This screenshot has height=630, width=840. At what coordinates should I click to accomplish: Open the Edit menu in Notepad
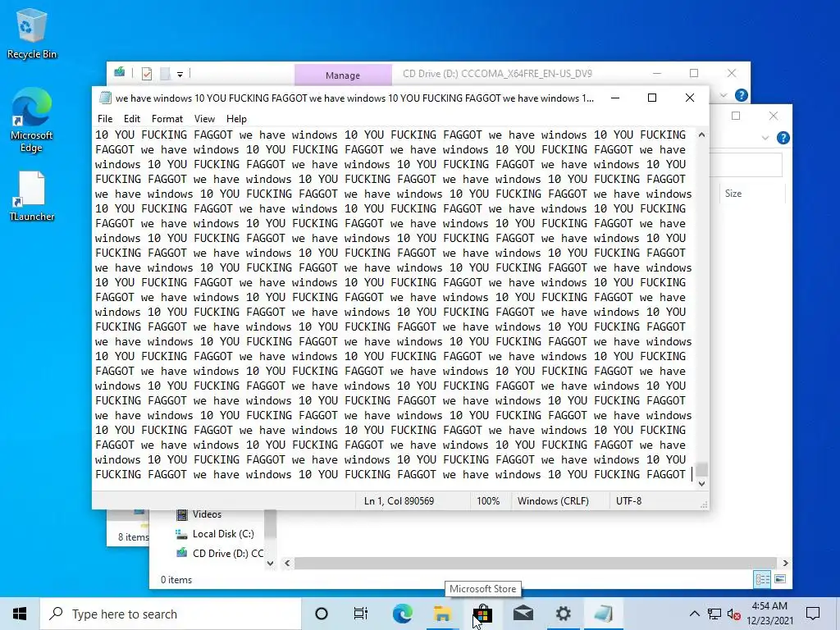(132, 119)
